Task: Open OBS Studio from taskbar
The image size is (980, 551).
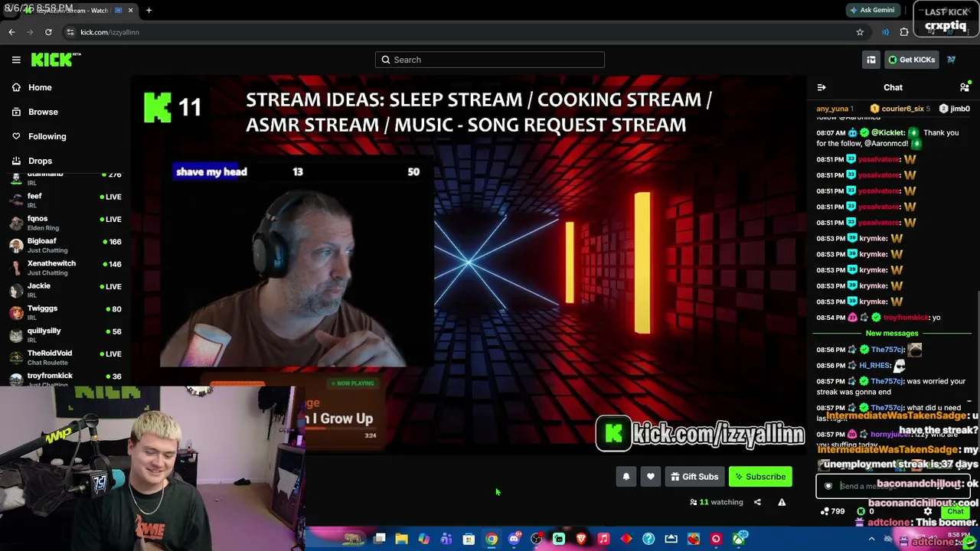Action: (x=536, y=540)
